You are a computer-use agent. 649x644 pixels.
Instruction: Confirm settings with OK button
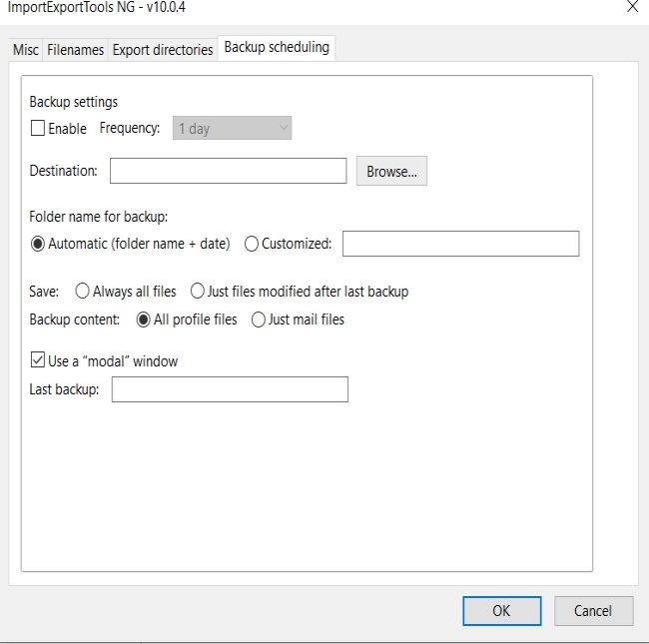[x=502, y=611]
